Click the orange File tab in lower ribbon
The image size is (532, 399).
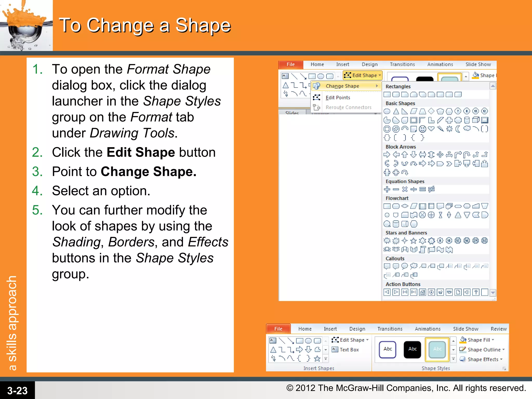[278, 329]
